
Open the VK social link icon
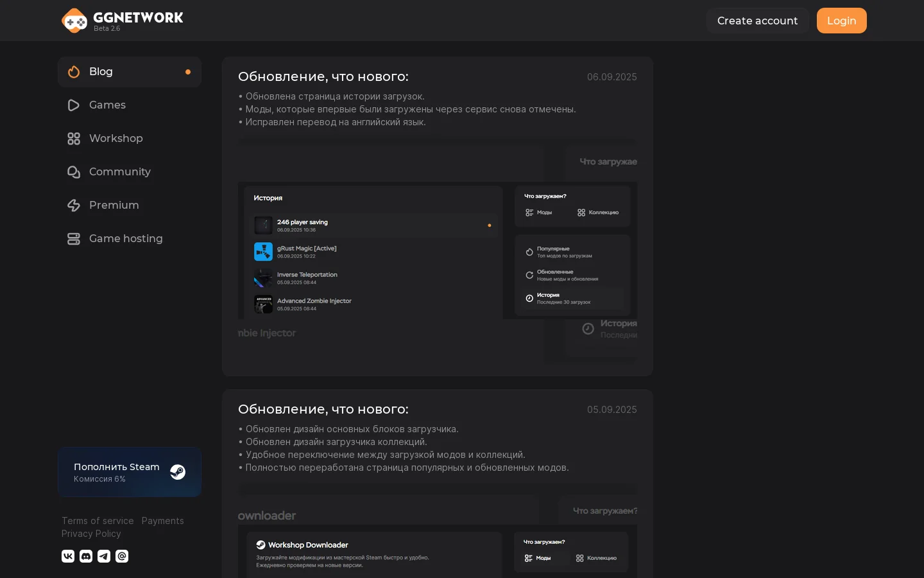(68, 556)
